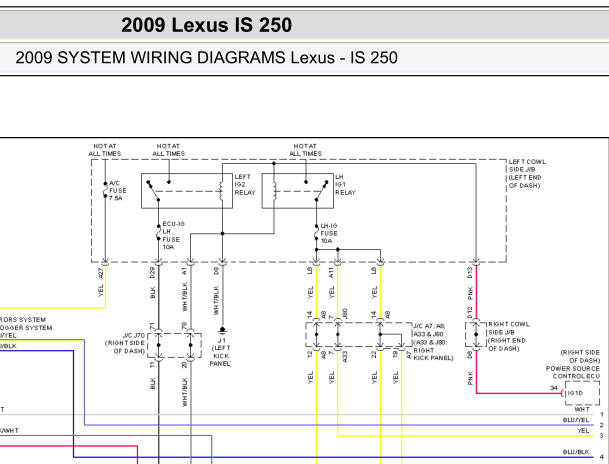The width and height of the screenshot is (609, 464).
Task: Click the "IG1D" terminal box
Action: point(581,393)
